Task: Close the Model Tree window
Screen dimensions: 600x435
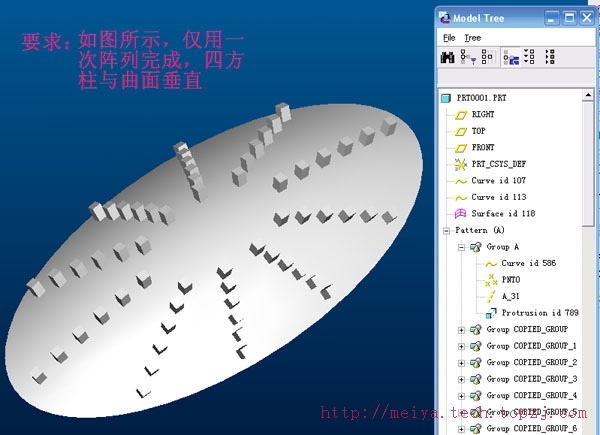Action: [587, 18]
